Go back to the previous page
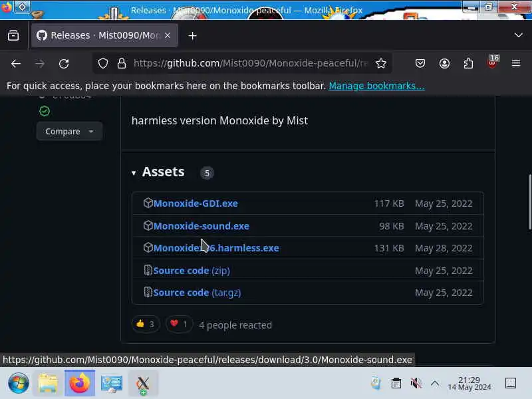 click(x=16, y=63)
